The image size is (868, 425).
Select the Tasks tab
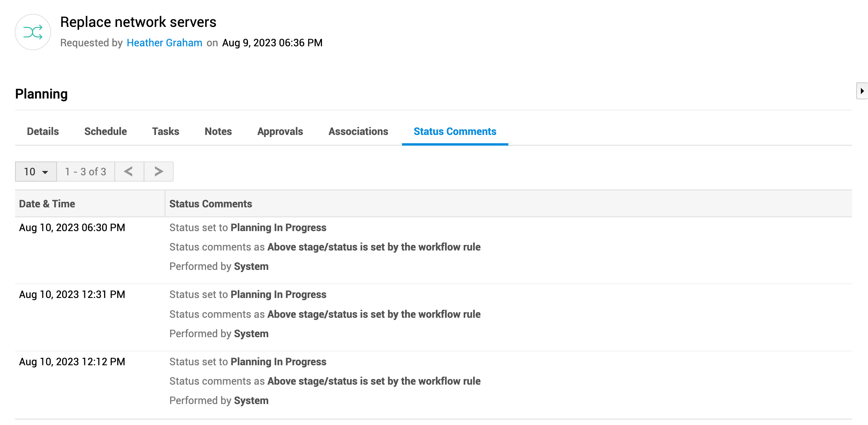[x=165, y=131]
